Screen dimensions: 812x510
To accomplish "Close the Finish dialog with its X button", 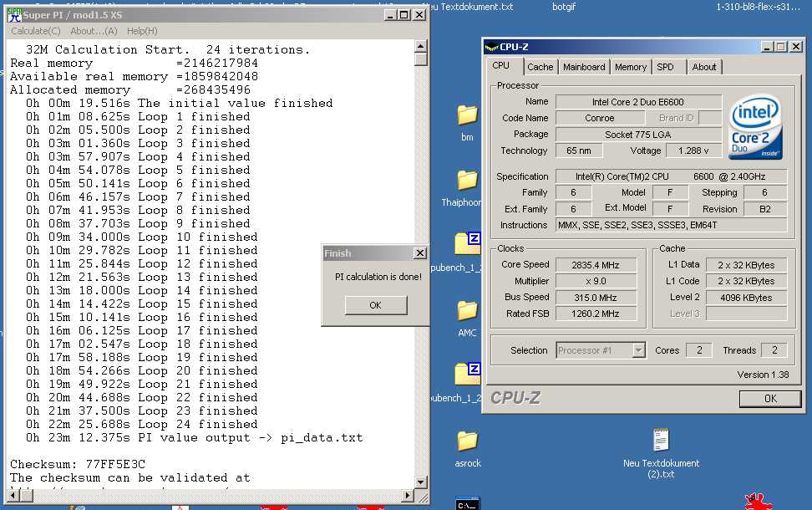I will 420,253.
